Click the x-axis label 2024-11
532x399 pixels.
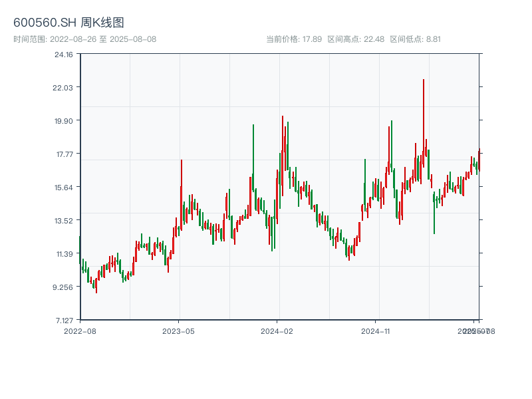point(375,331)
